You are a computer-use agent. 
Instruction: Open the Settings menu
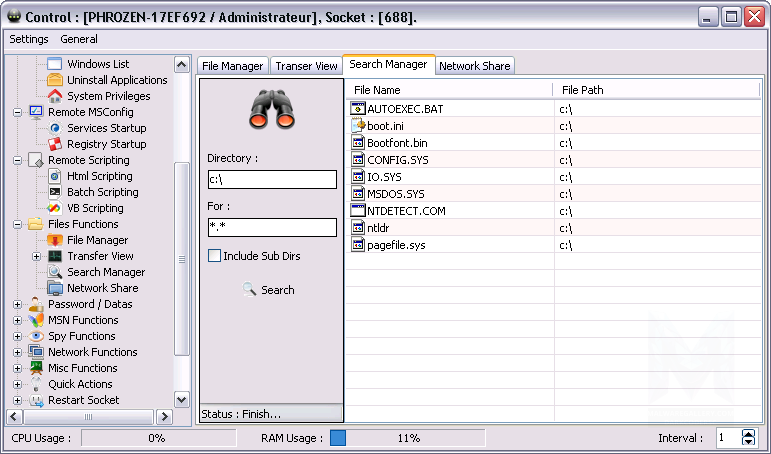[x=29, y=39]
